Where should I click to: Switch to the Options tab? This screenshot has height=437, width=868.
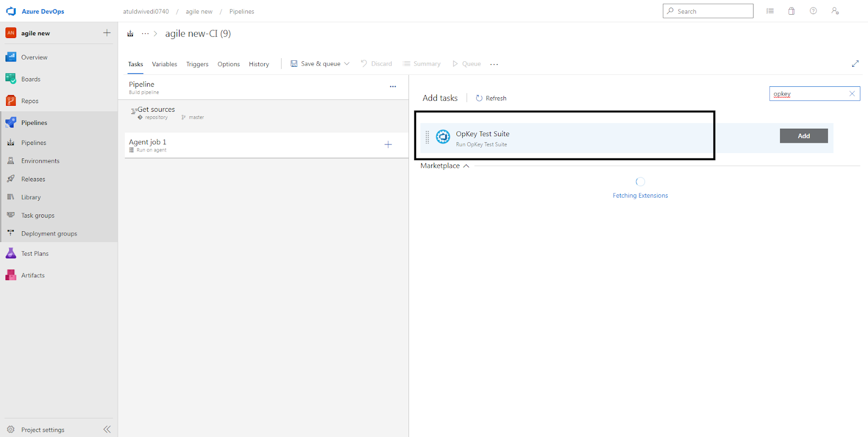tap(228, 64)
